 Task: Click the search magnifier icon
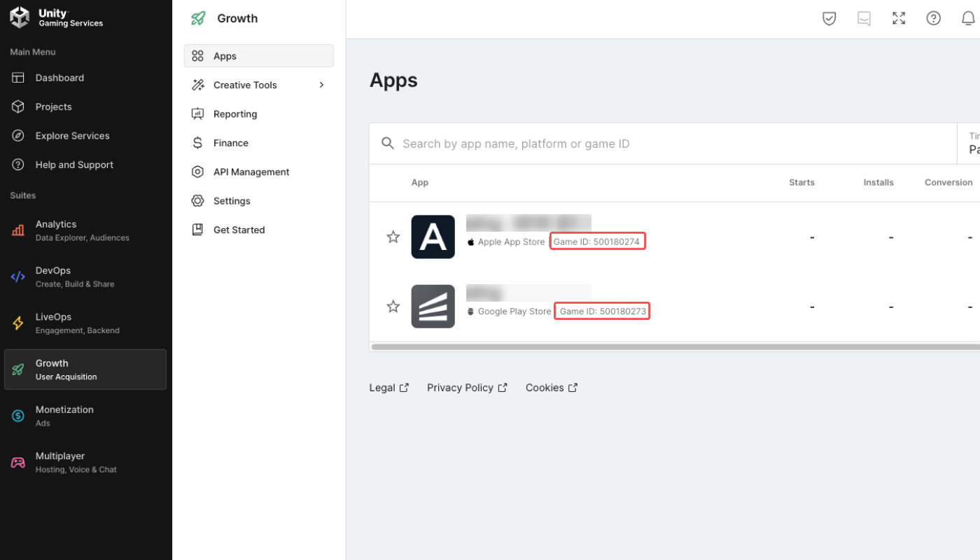tap(388, 143)
